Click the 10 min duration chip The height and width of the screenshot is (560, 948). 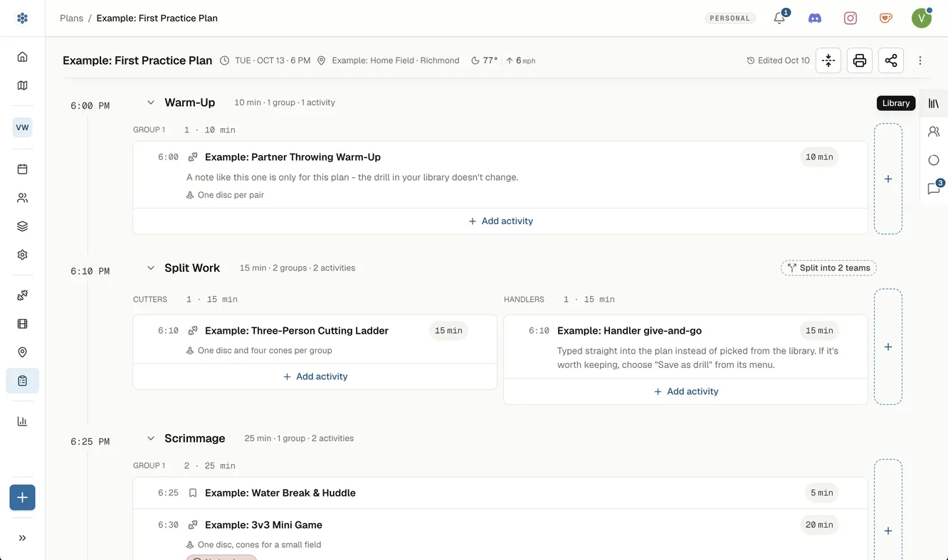pos(819,157)
